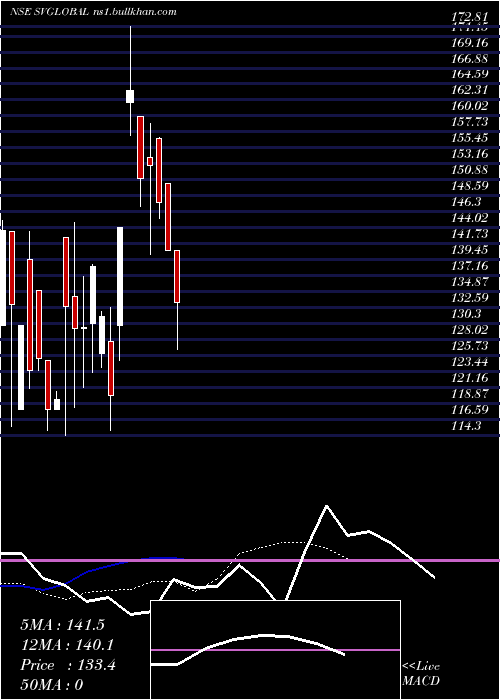
Task: Select the Price : 133.4 reading
Action: point(68,665)
